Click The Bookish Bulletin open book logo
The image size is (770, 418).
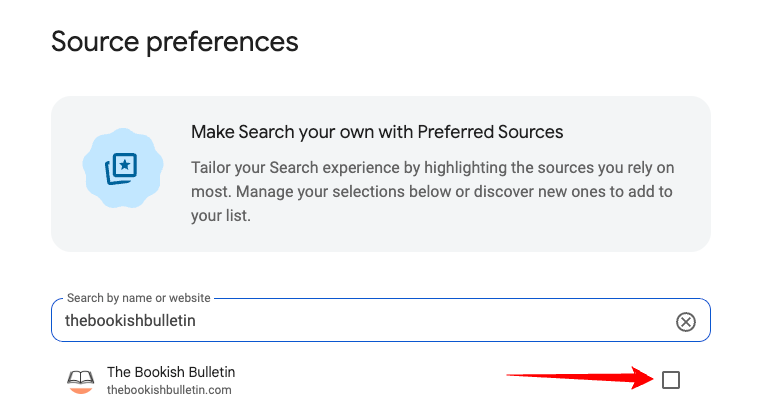pos(81,382)
